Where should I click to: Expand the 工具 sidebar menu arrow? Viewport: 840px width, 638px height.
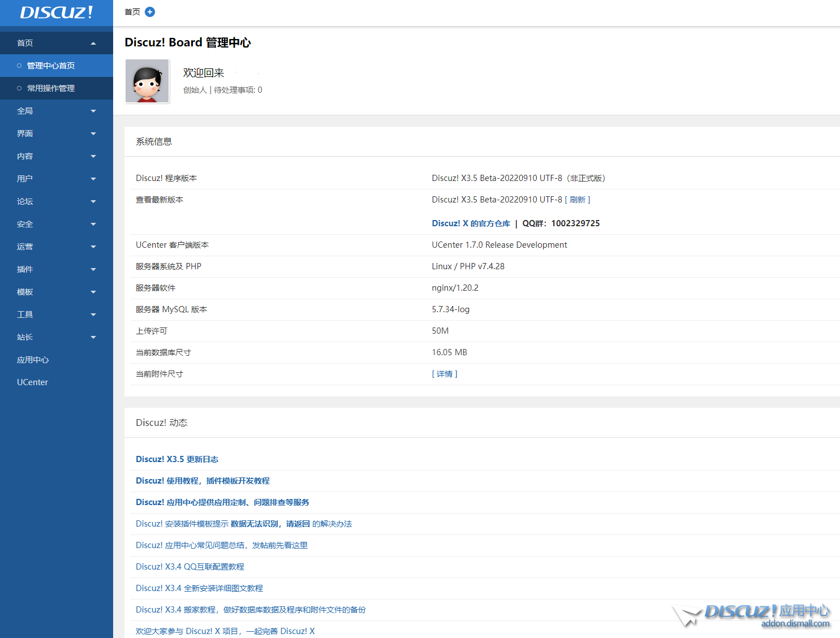click(x=93, y=315)
